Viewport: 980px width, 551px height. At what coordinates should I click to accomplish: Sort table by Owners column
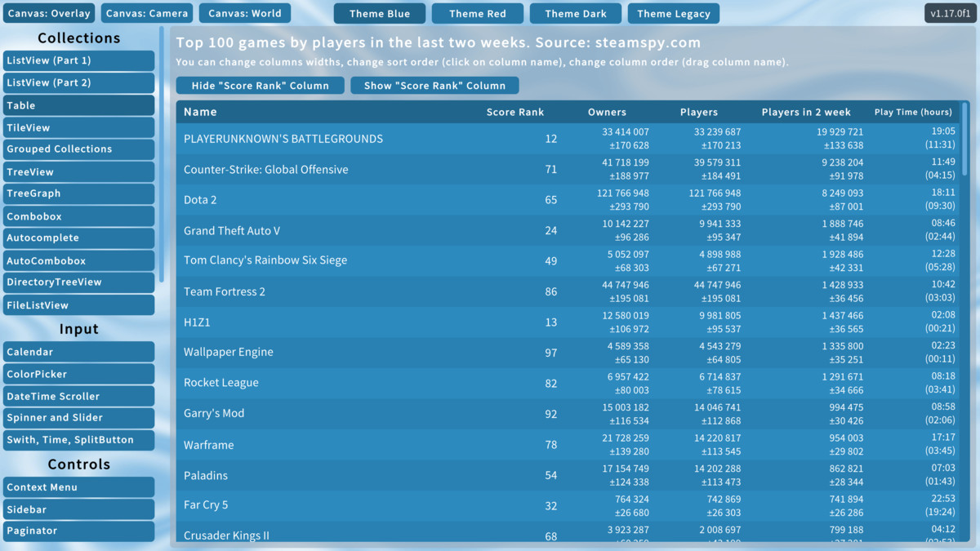[x=607, y=112]
